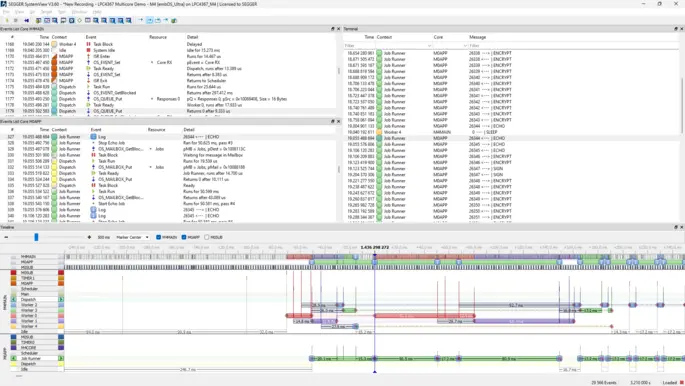Select the System Idle event row
This screenshot has height=386, width=685.
coord(168,50)
